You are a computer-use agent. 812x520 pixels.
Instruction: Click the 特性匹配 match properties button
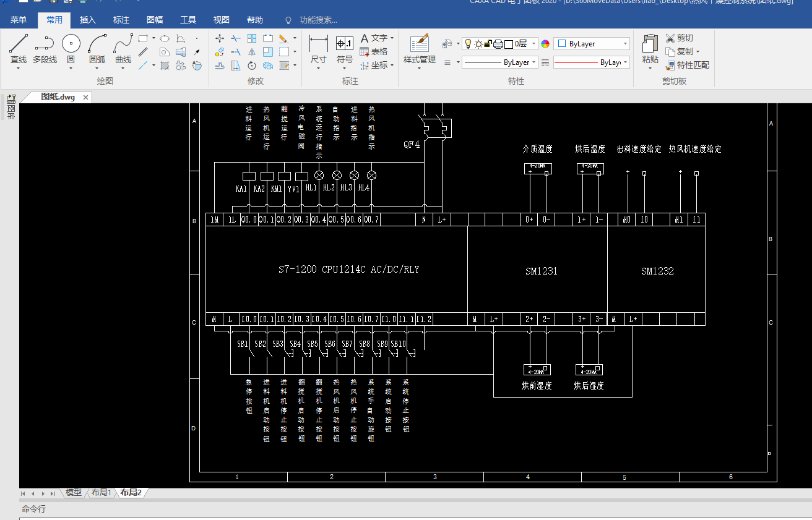point(687,65)
